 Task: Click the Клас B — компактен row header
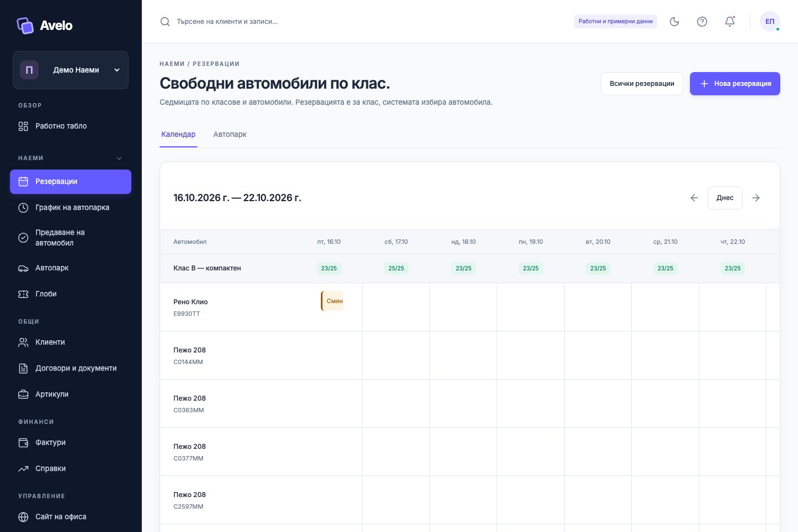click(207, 268)
